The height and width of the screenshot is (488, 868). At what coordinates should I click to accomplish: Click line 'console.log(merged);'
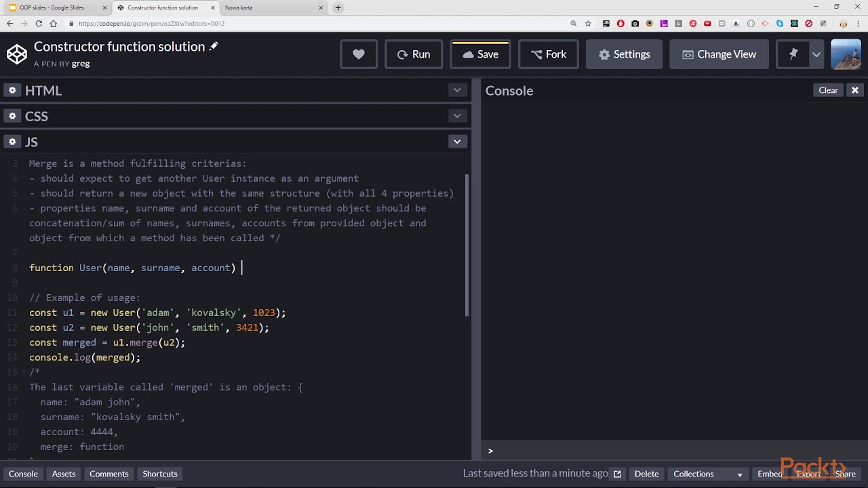[85, 357]
